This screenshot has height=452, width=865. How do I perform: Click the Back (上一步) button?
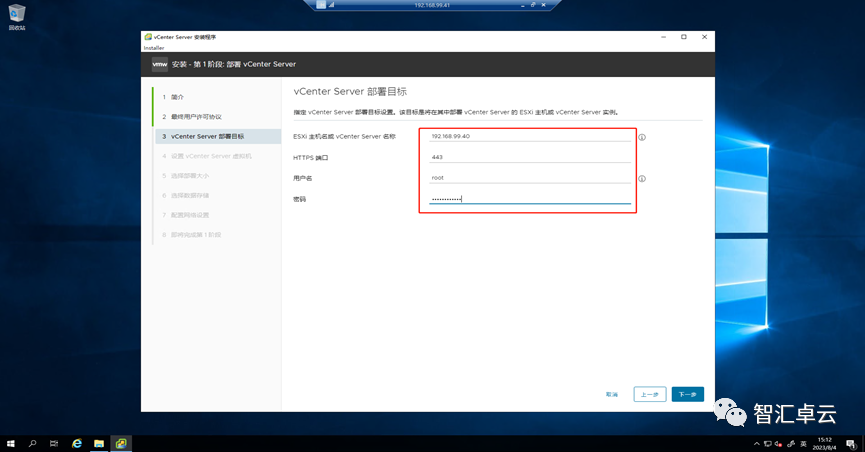(x=650, y=395)
